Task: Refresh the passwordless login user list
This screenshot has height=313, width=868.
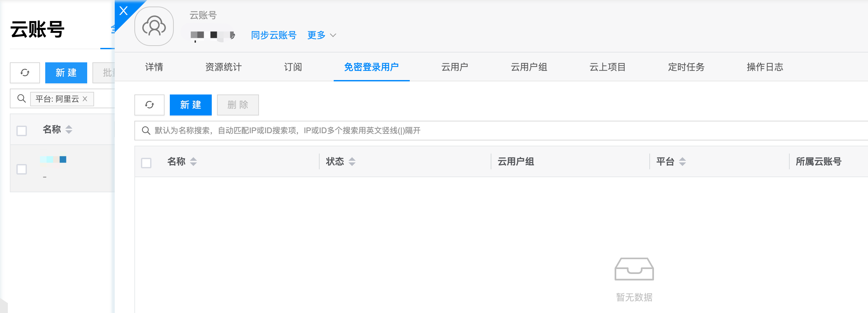Action: point(149,105)
